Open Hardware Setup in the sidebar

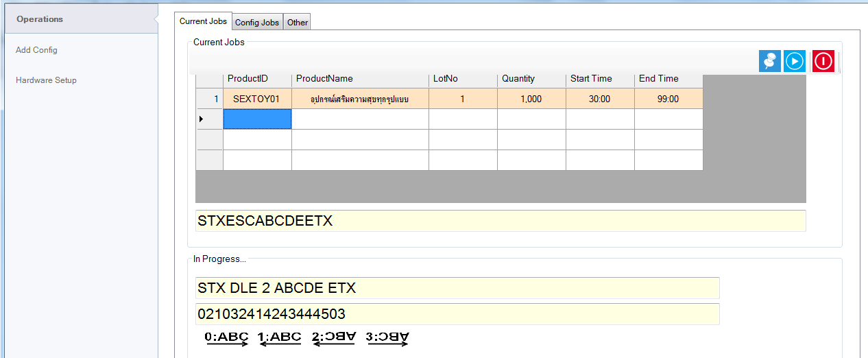[46, 80]
